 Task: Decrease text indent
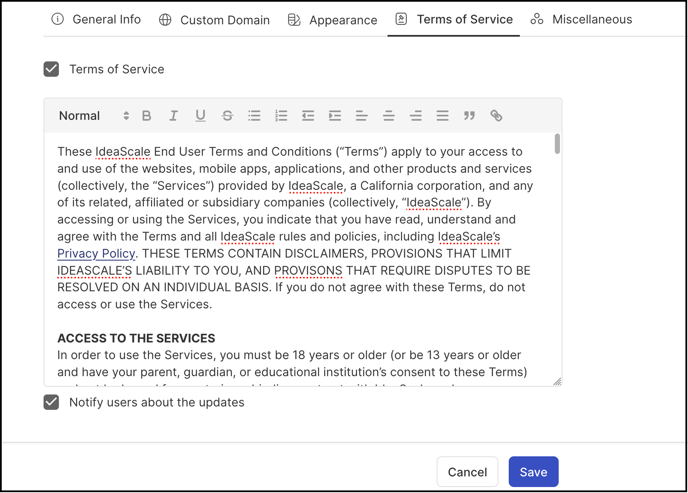click(x=308, y=116)
